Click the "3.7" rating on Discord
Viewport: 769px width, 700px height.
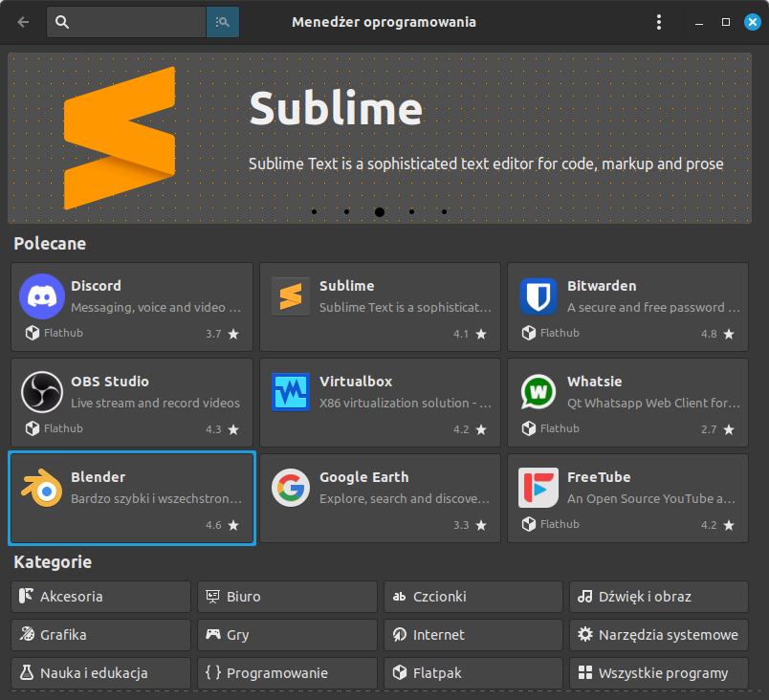point(213,334)
